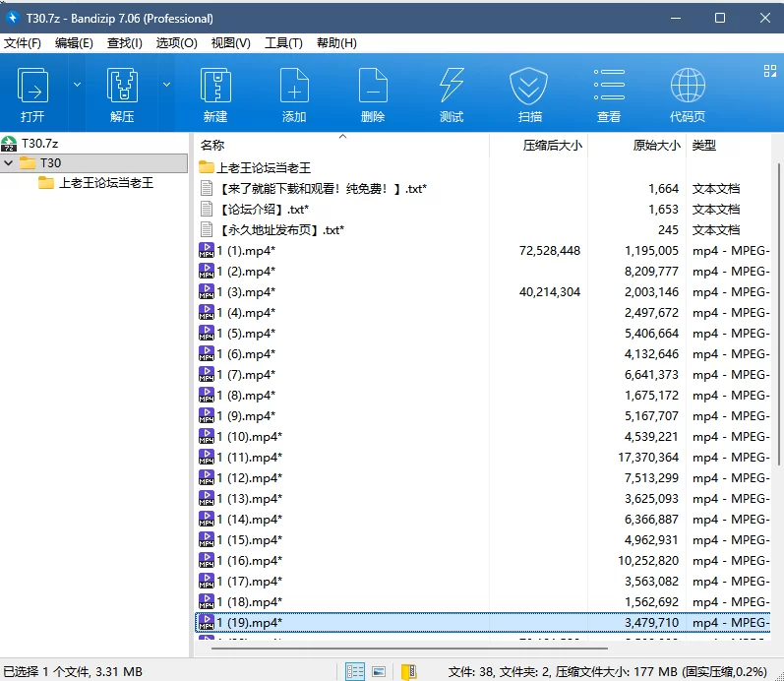Sort by 类型 column header
Screen dimensions: 784x681
[704, 145]
